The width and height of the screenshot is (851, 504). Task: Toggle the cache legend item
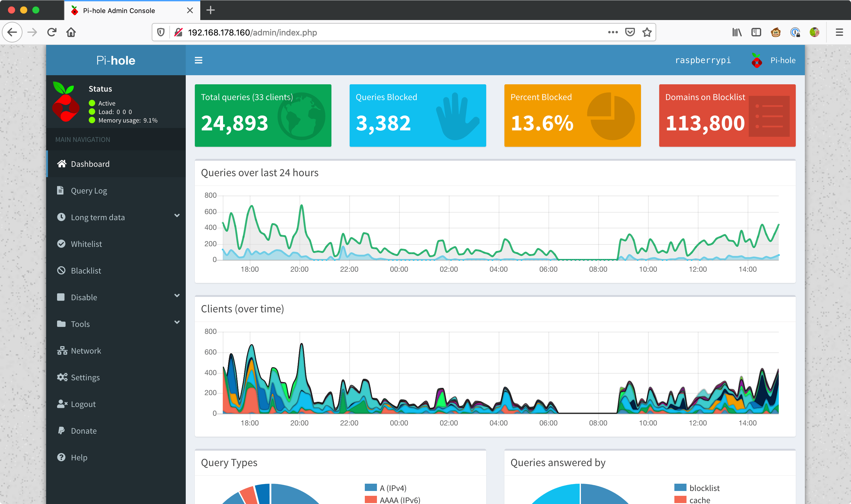(x=699, y=500)
